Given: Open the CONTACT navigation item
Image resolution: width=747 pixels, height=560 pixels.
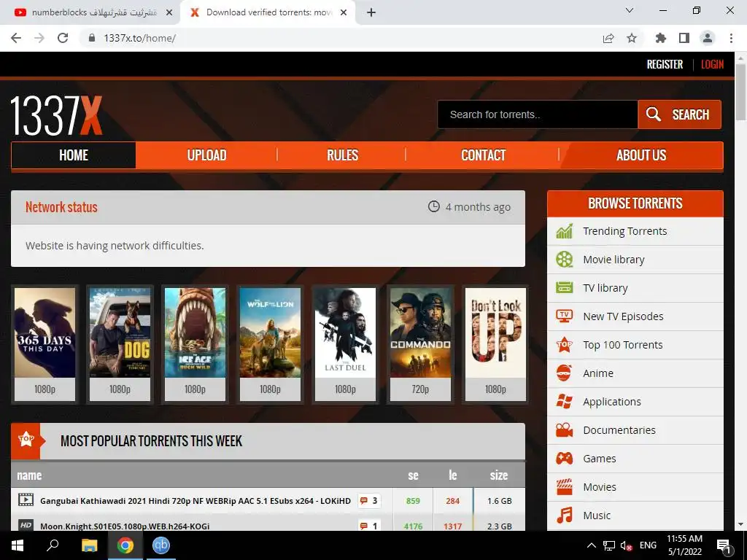Looking at the screenshot, I should click(x=483, y=155).
